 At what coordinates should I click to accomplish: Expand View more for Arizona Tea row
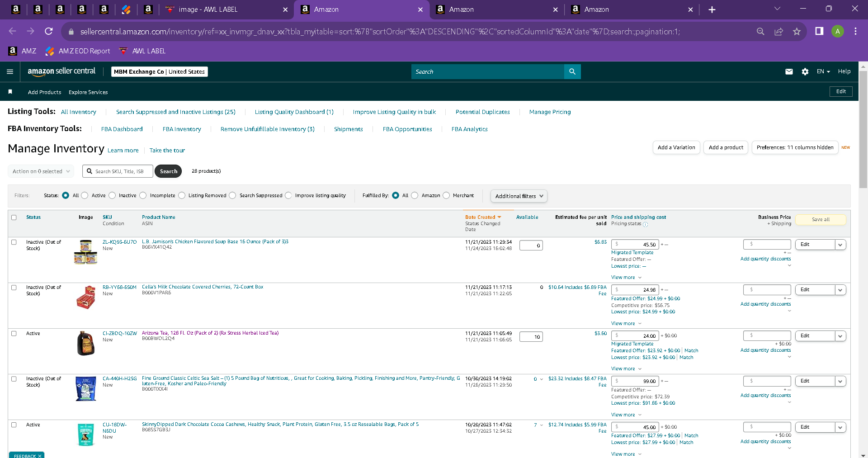(x=626, y=369)
